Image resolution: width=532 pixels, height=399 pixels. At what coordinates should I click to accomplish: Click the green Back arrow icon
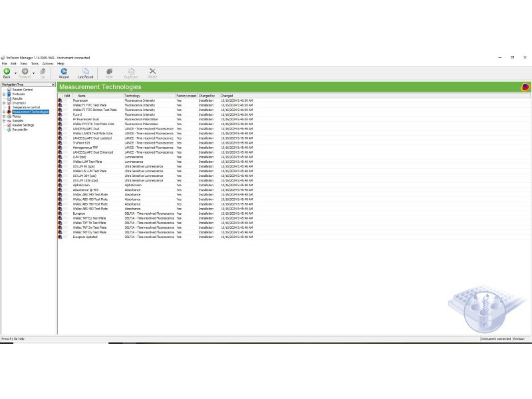pos(7,71)
